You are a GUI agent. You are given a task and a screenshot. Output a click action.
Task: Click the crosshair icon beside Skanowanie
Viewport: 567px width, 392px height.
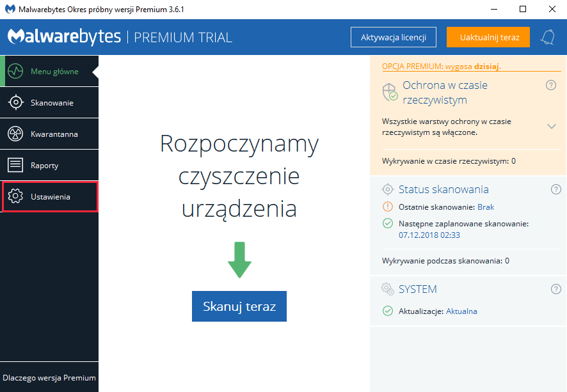15,102
